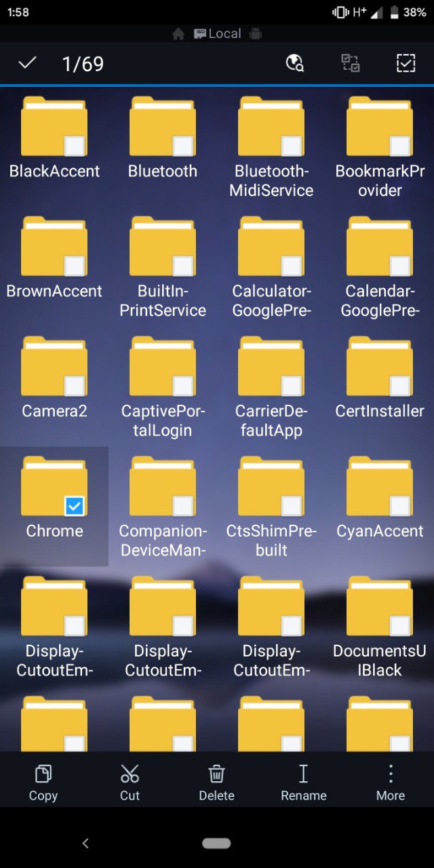Tap the home pill navigation button
The width and height of the screenshot is (434, 868).
[x=216, y=843]
